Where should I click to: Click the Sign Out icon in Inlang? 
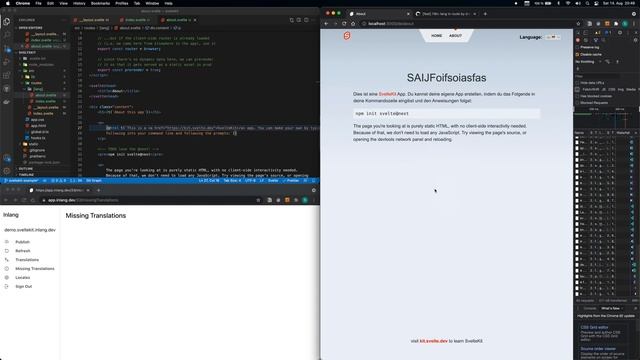(7, 287)
